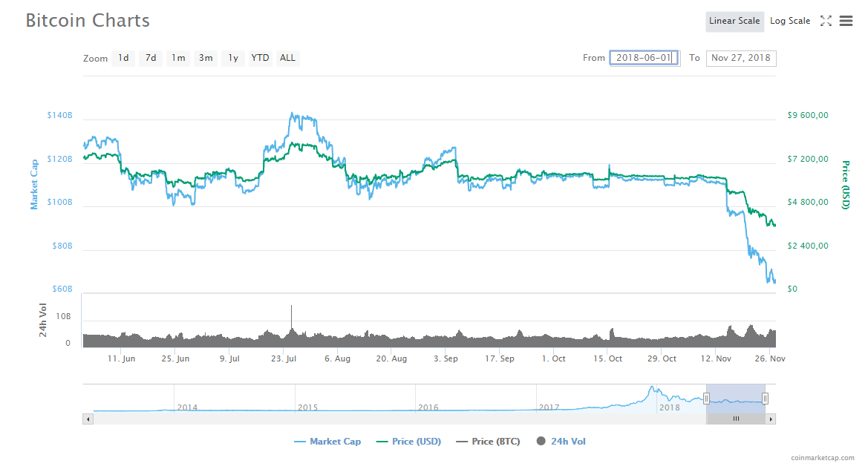Choose YTD zoom range

(260, 58)
